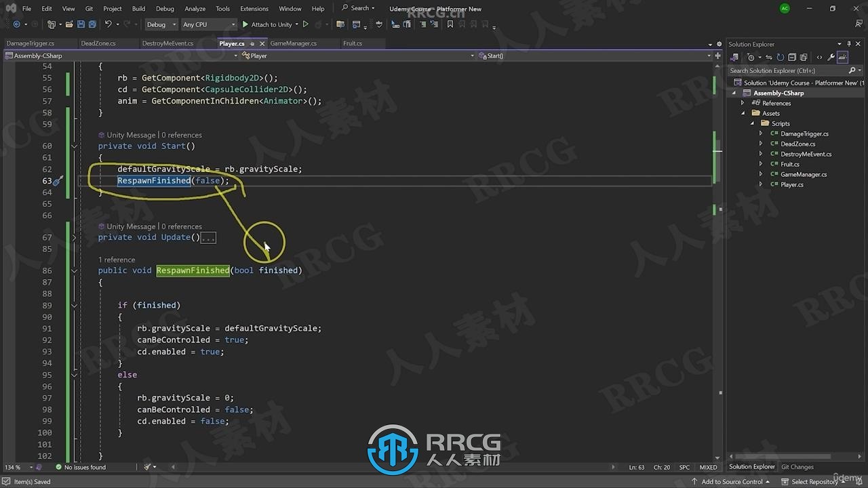The height and width of the screenshot is (488, 868).
Task: Open the Debug configuration dropdown
Action: (x=161, y=24)
